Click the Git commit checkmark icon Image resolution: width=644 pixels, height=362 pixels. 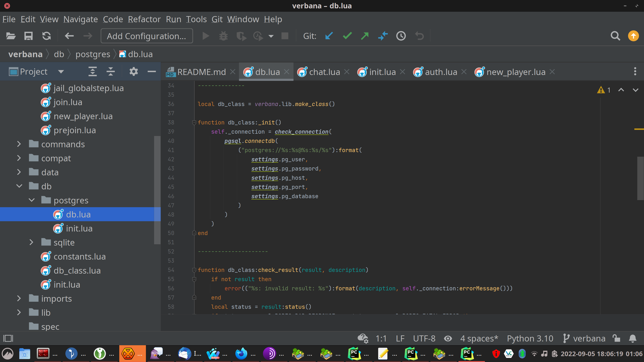click(x=347, y=36)
